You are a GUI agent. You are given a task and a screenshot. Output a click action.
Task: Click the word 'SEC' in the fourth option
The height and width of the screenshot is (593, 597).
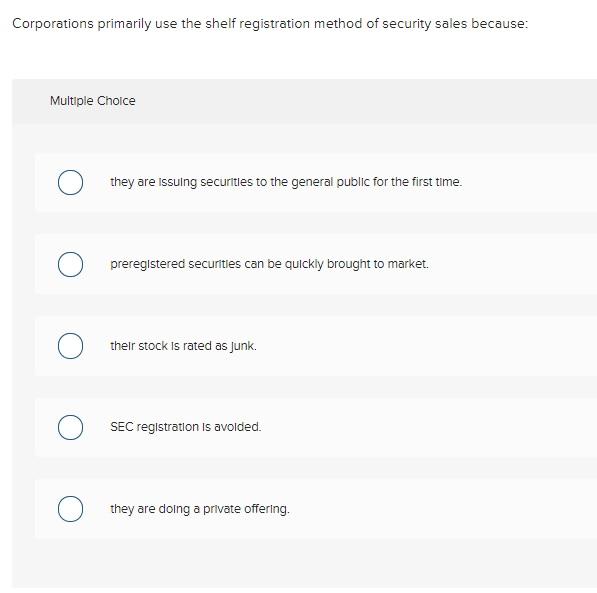pos(121,427)
